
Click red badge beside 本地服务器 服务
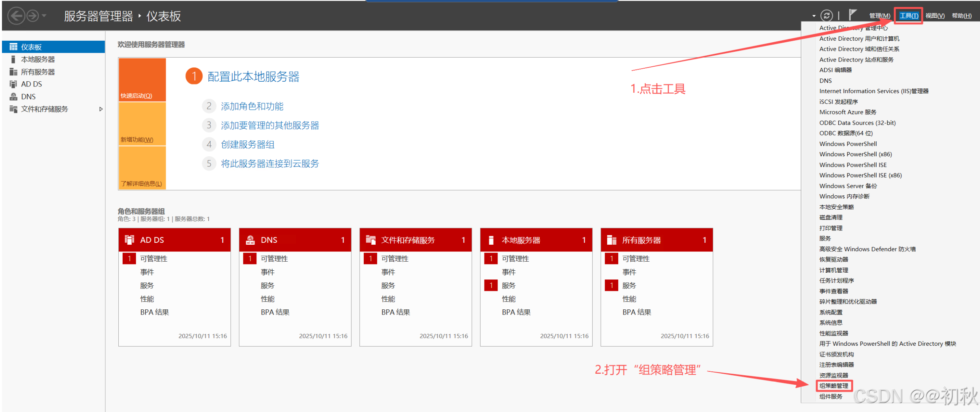491,285
